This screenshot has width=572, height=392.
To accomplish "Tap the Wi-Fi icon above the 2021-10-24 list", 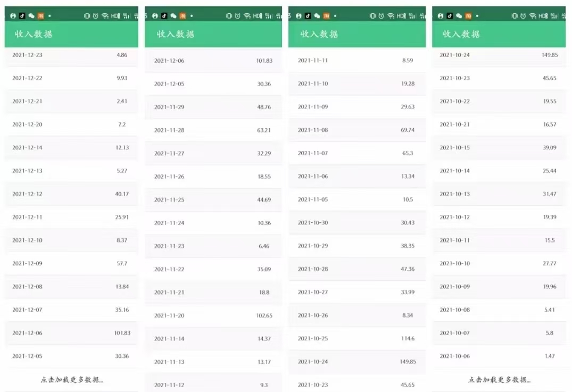I will 533,16.
